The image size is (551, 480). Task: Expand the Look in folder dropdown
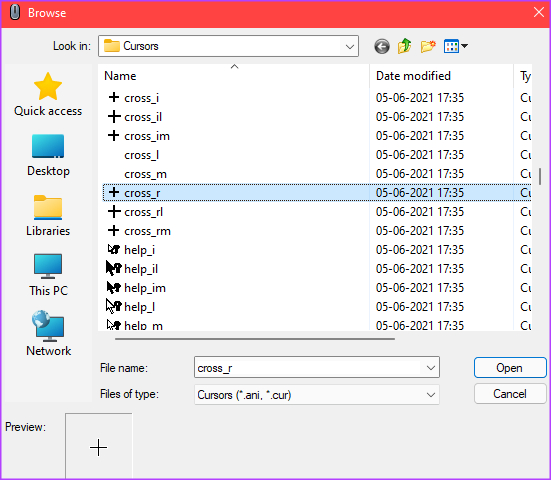pos(349,46)
